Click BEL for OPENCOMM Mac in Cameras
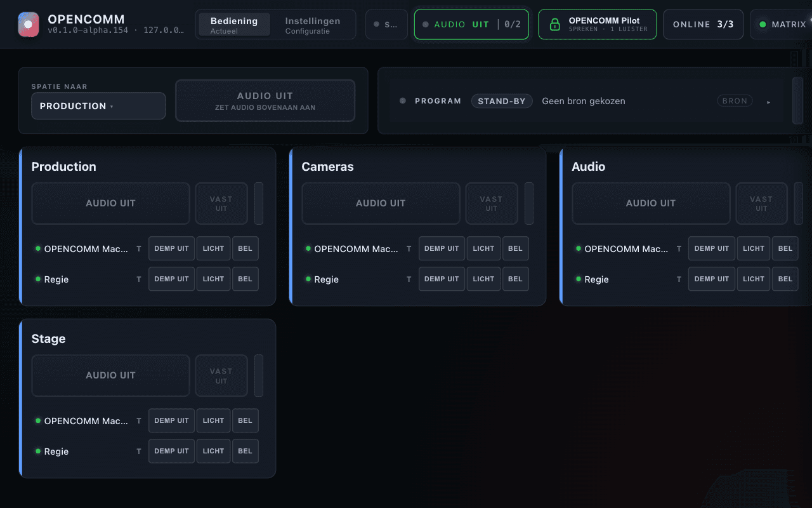This screenshot has width=812, height=508. pos(515,248)
